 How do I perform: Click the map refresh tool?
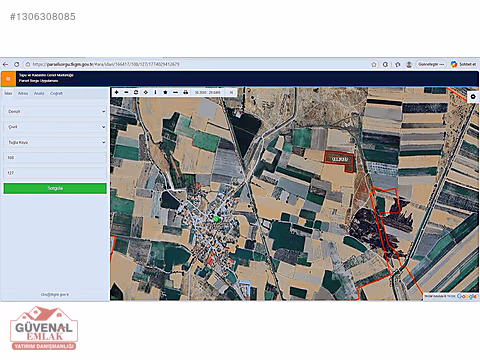tap(136, 92)
